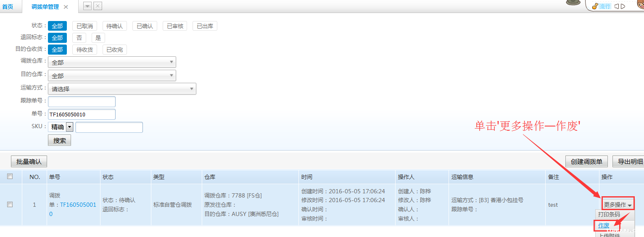
Task: Focus the 单号 input field
Action: click(82, 114)
